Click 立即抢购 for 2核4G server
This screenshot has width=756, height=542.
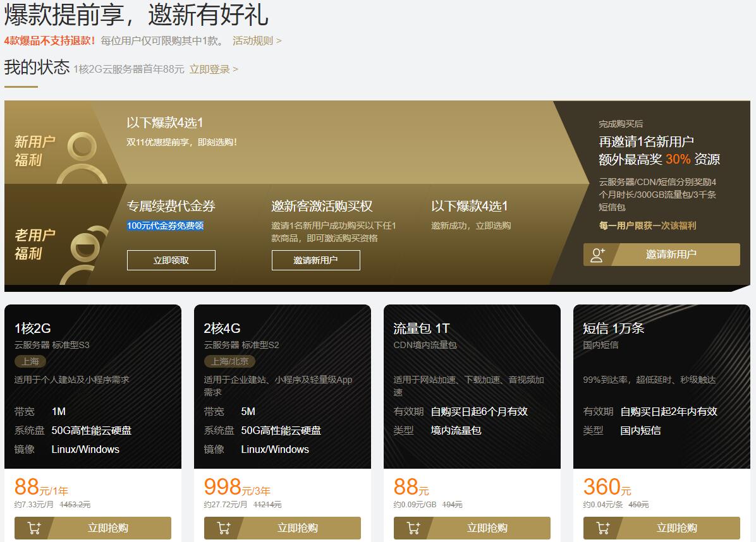click(x=282, y=528)
